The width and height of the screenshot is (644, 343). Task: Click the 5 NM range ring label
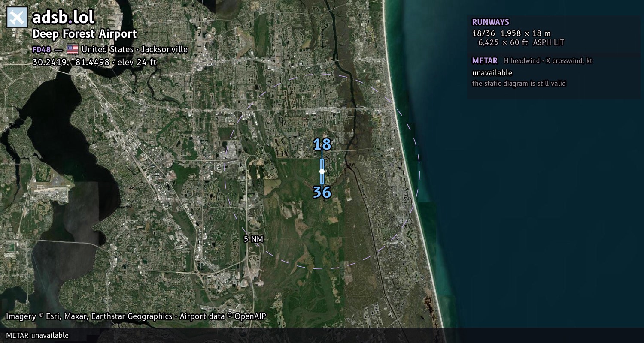click(x=253, y=239)
